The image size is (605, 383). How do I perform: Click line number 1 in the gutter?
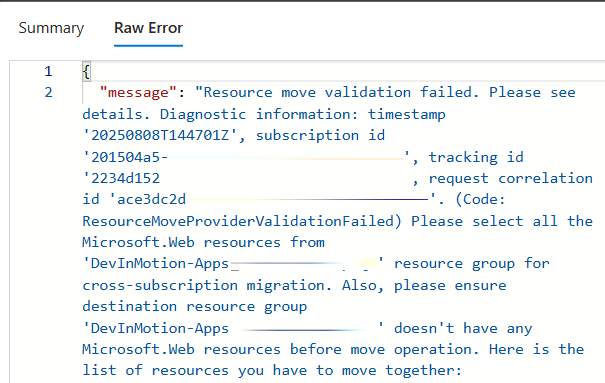click(48, 71)
